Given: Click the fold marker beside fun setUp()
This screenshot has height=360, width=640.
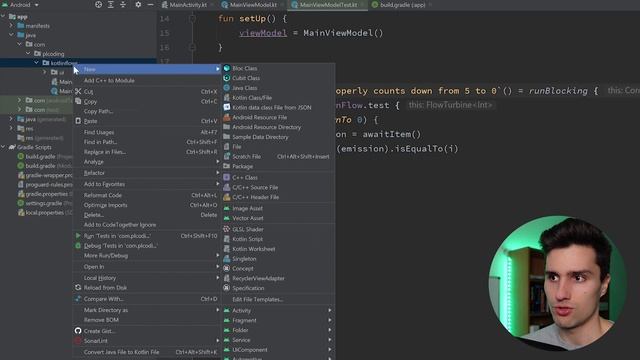Looking at the screenshot, I should coord(192,18).
